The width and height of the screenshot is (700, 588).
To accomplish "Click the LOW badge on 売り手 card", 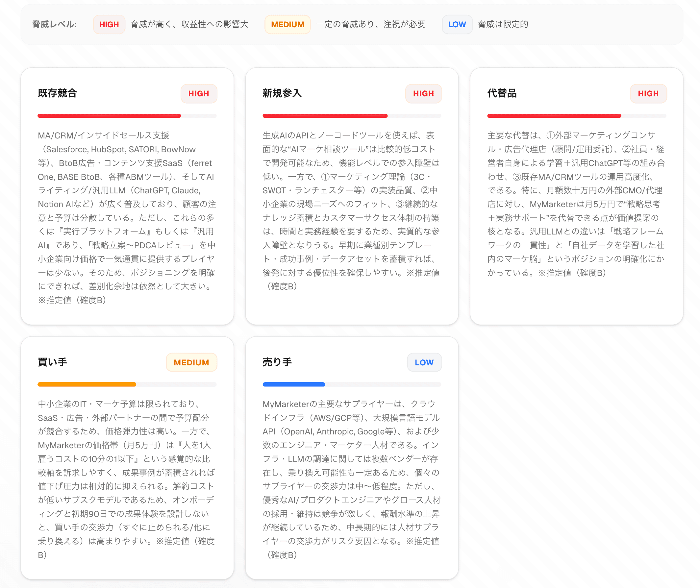I will [424, 362].
